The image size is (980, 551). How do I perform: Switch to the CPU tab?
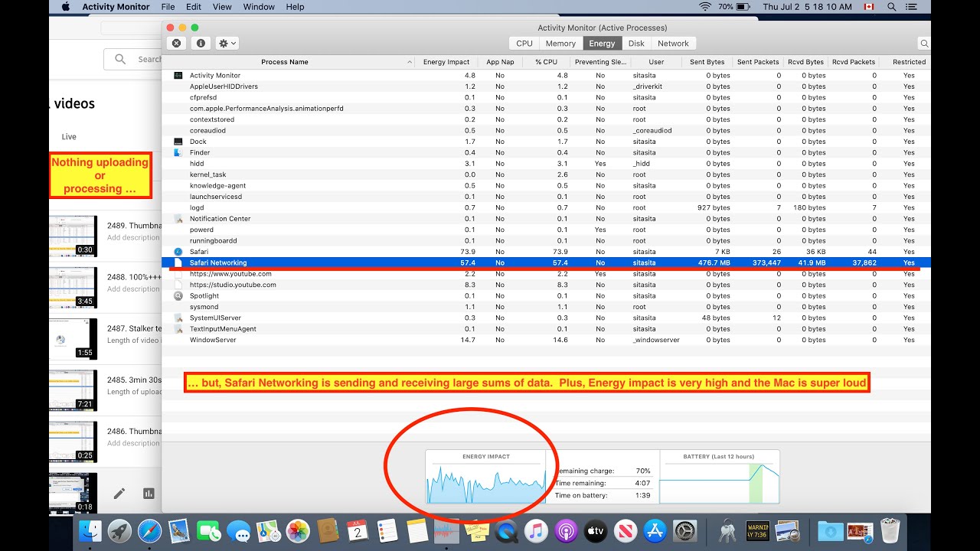pos(524,44)
